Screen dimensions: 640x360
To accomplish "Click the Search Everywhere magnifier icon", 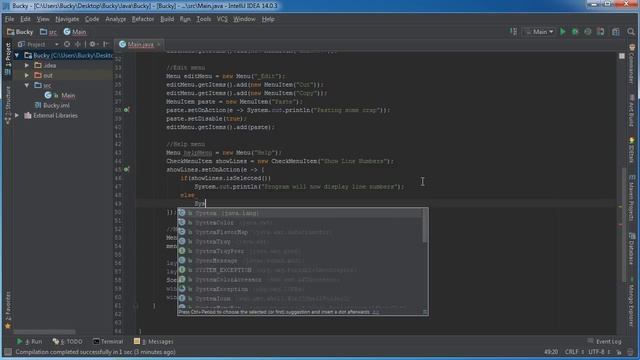I will tap(631, 31).
